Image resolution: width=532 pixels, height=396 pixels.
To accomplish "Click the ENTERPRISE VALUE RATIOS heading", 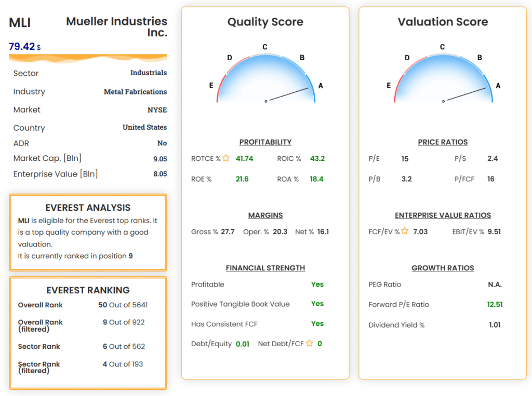I will point(443,215).
